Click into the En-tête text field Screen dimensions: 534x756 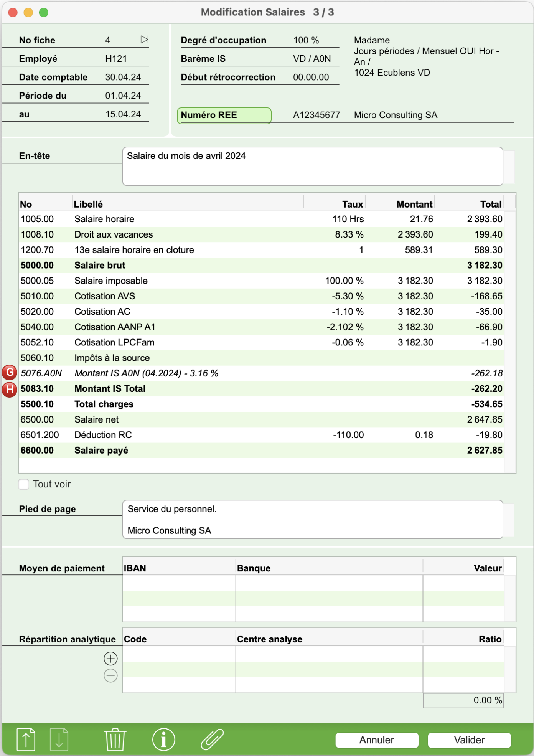click(313, 166)
